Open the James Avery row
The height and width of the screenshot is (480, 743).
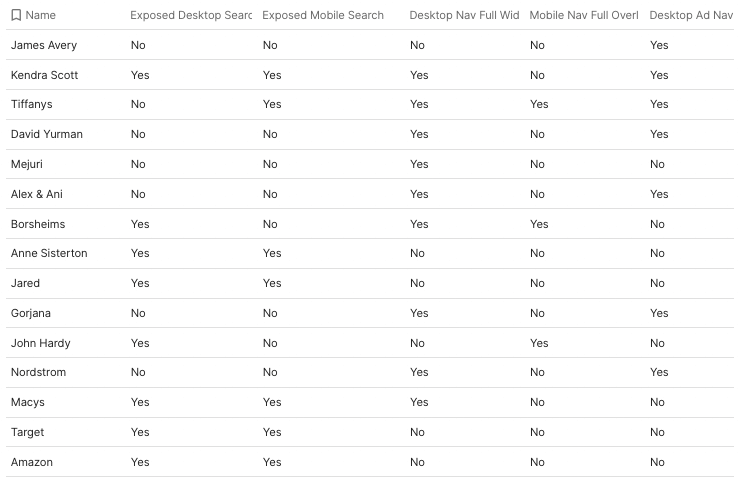(x=44, y=45)
